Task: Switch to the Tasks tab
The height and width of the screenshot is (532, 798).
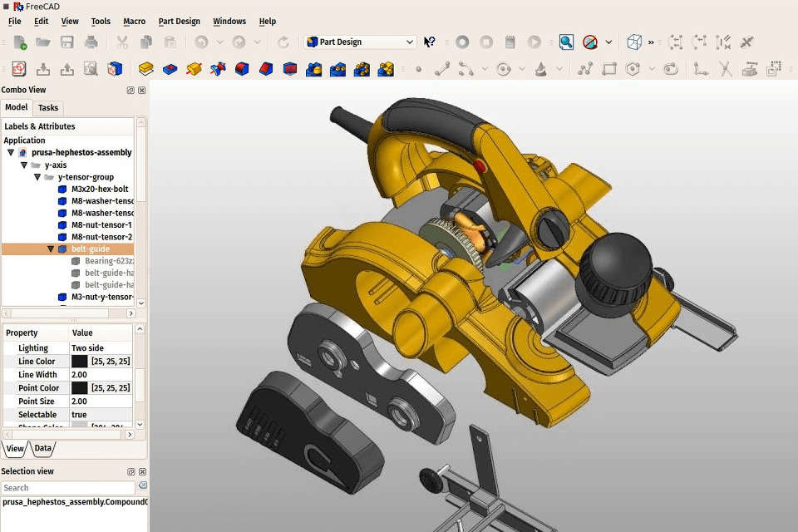Action: pyautogui.click(x=47, y=107)
